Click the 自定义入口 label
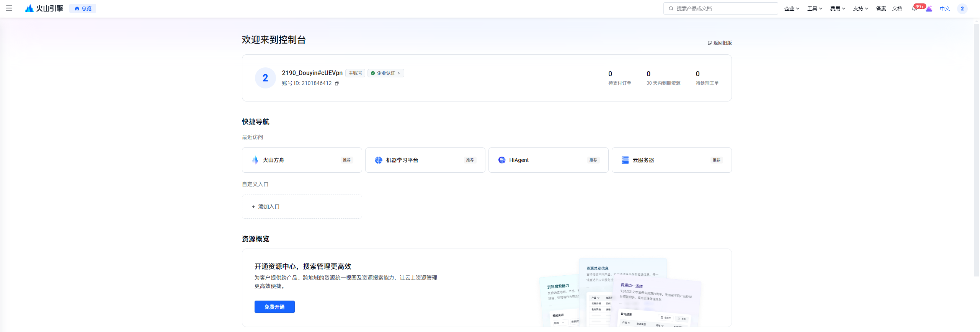Image resolution: width=980 pixels, height=332 pixels. coord(255,184)
